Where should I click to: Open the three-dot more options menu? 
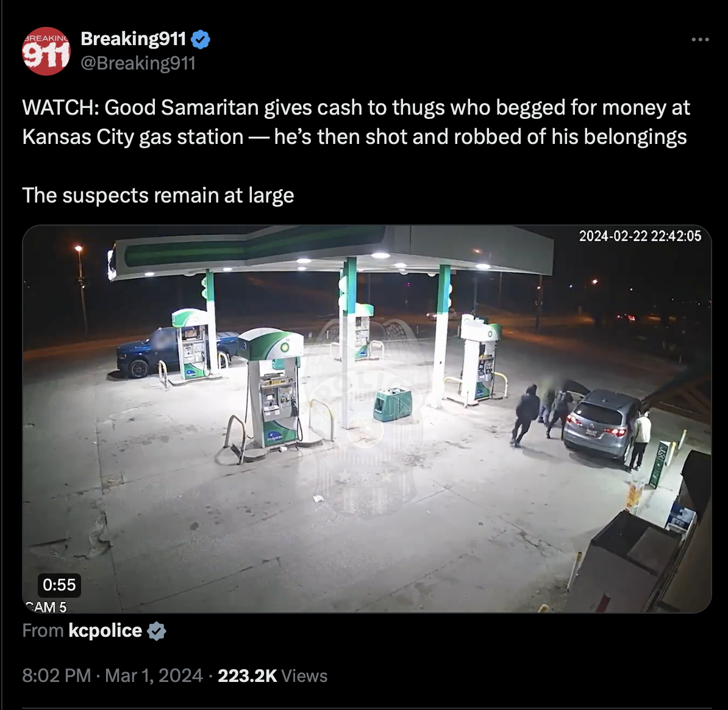click(700, 40)
